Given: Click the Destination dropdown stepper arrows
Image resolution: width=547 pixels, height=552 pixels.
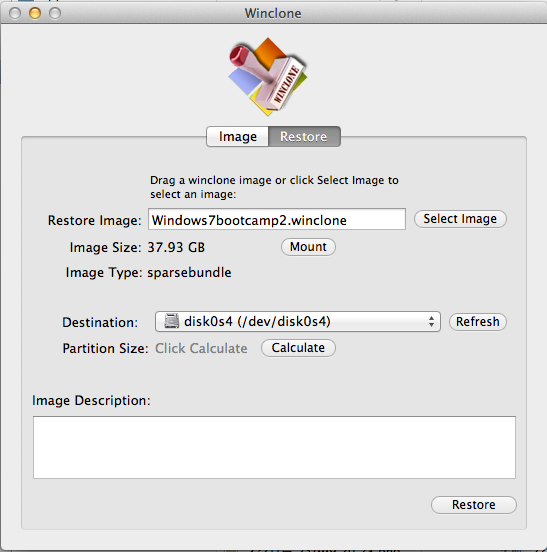Looking at the screenshot, I should tap(431, 321).
